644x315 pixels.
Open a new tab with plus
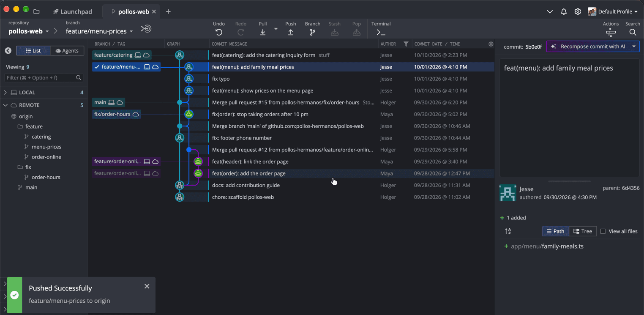pos(168,11)
